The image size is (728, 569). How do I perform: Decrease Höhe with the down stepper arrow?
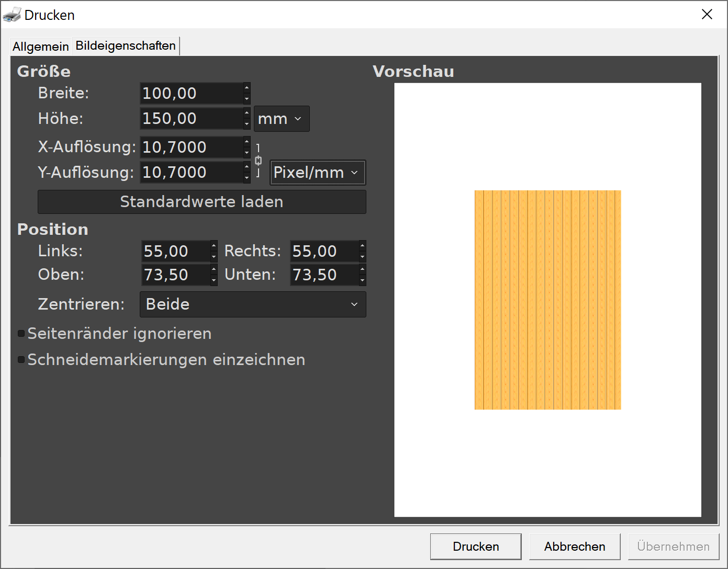point(247,124)
